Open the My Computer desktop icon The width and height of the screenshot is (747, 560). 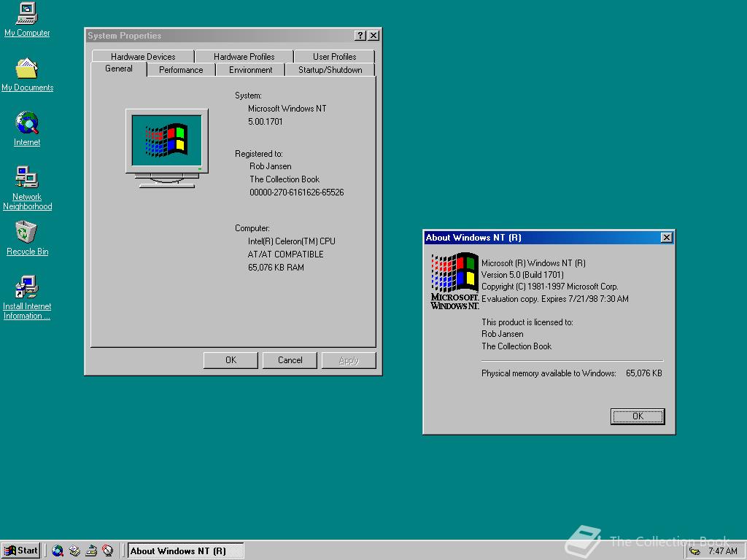point(27,15)
